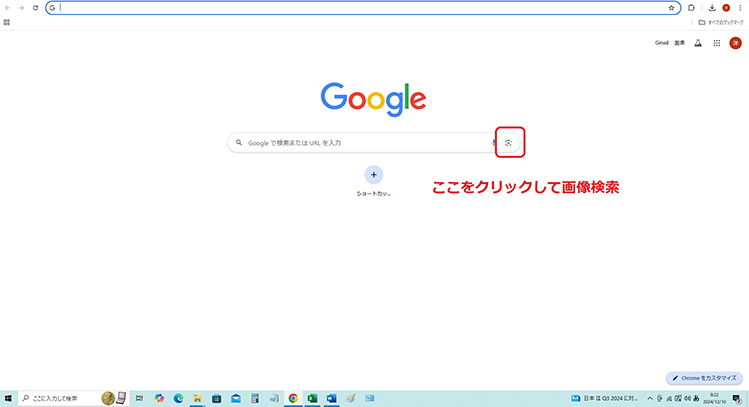Bookmark this page with the star icon
The image size is (749, 407).
click(671, 8)
